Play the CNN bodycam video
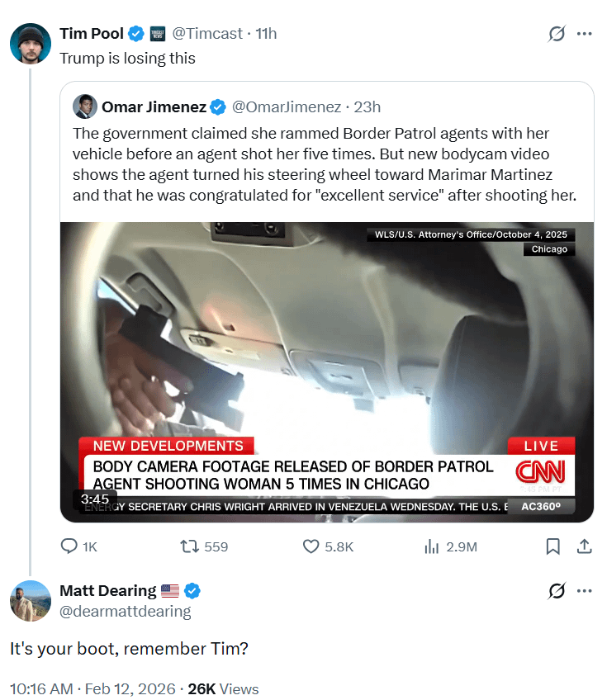The height and width of the screenshot is (700, 607). (327, 371)
